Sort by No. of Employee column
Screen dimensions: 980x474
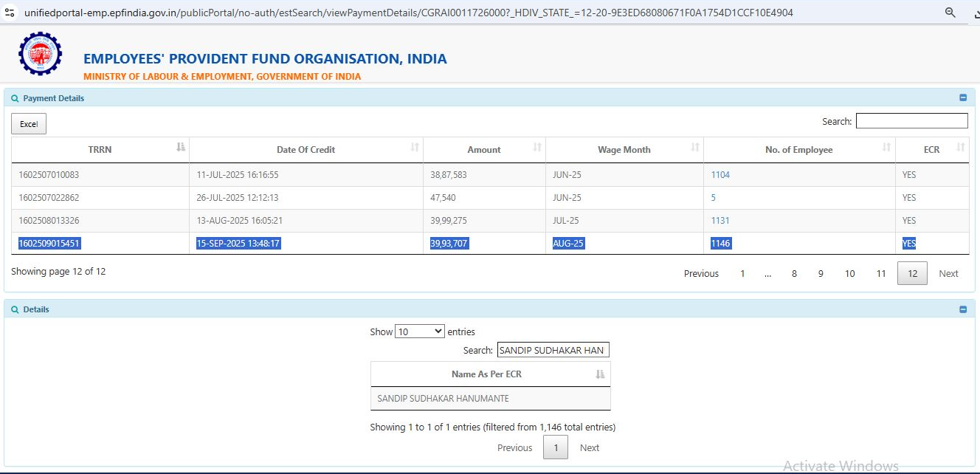pos(798,149)
